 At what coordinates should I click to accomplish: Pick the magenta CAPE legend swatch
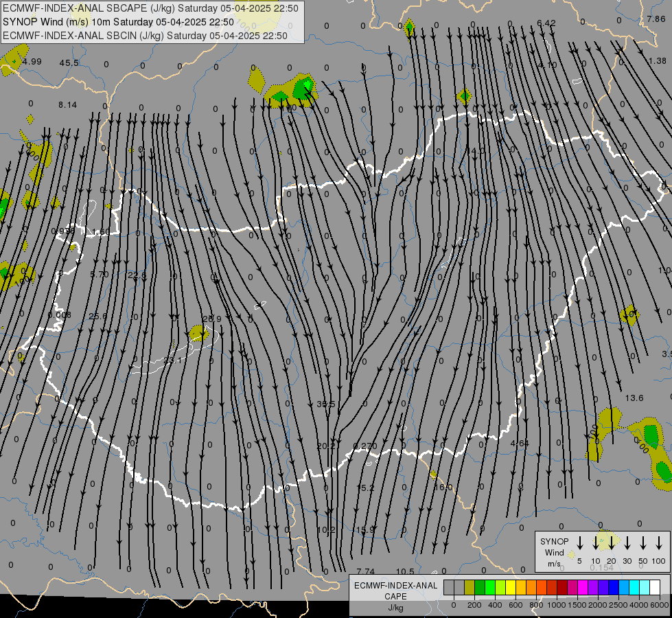583,588
